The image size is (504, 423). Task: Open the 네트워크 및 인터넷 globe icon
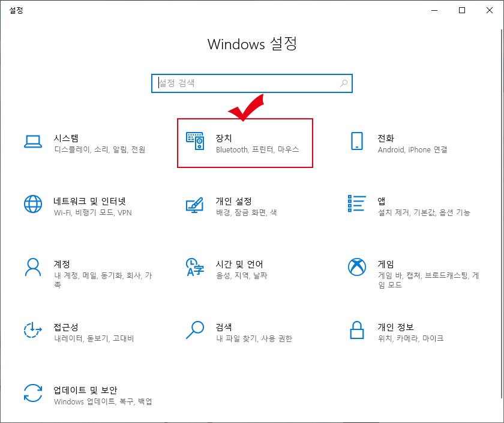point(33,204)
